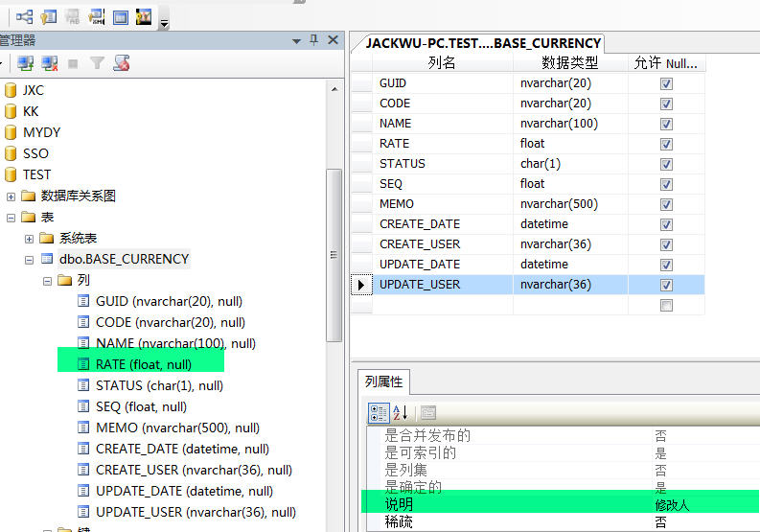This screenshot has height=532, width=760.
Task: Select GUID (nvarchar(20), null) column node
Action: point(169,301)
